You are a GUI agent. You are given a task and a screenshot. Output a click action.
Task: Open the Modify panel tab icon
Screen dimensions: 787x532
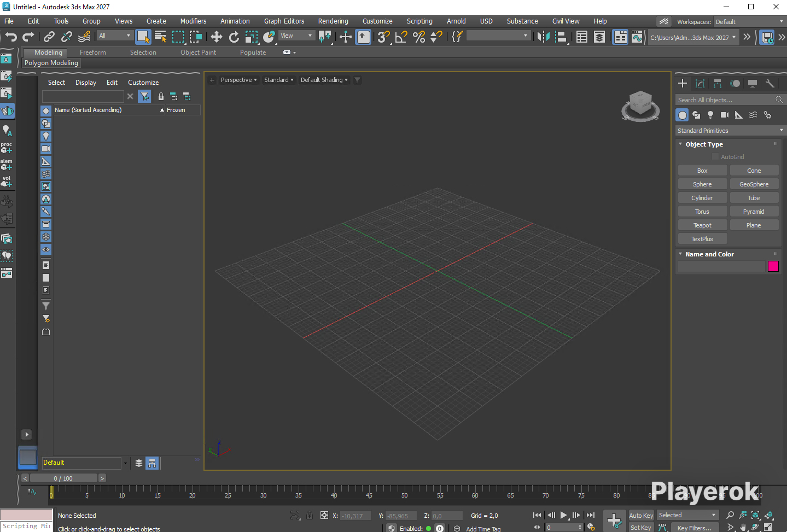[700, 84]
